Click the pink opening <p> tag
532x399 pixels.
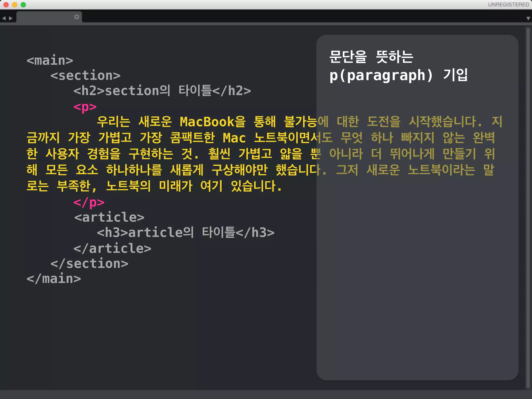coord(85,107)
